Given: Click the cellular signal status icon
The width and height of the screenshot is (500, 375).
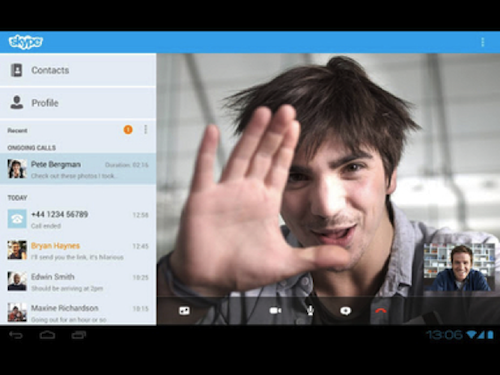Looking at the screenshot, I should coord(481,335).
